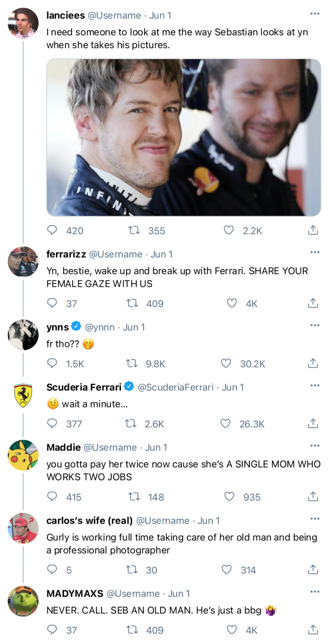Click the MADYMAXS profile avatar
Image resolution: width=329 pixels, height=644 pixels.
tap(23, 601)
